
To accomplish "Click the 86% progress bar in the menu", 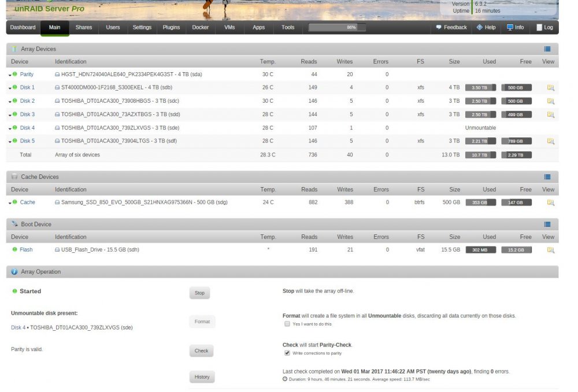I will 337,28.
